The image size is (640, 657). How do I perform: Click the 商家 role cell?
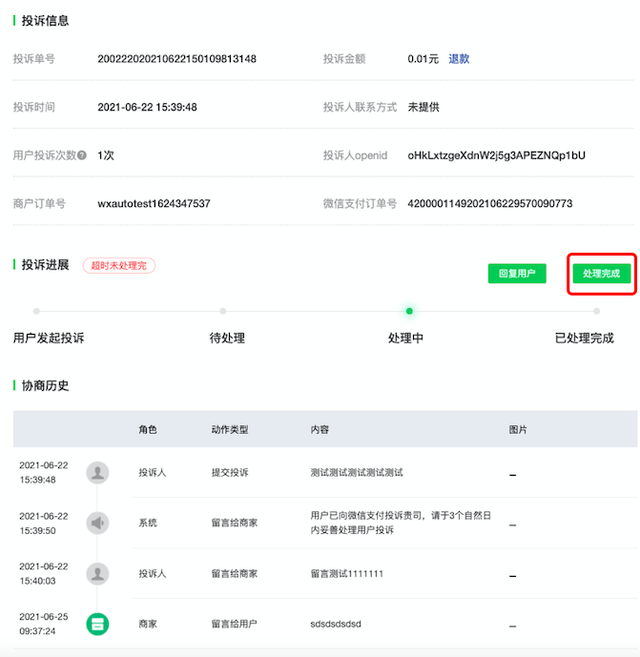148,624
